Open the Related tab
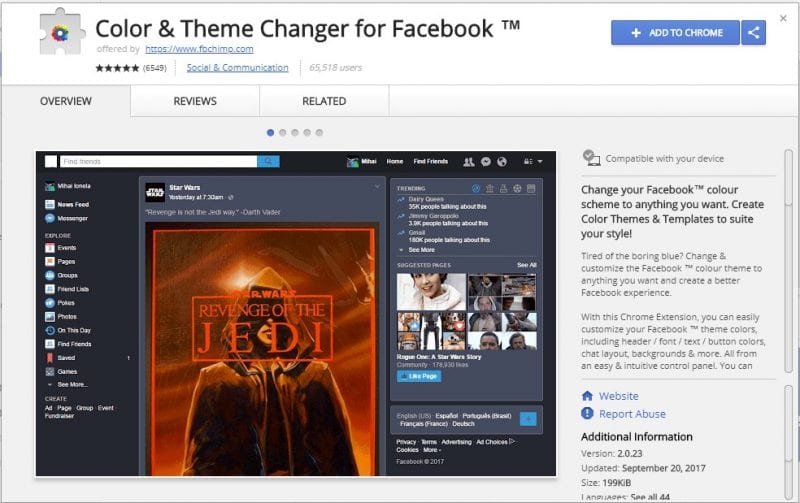The image size is (800, 503). [324, 101]
